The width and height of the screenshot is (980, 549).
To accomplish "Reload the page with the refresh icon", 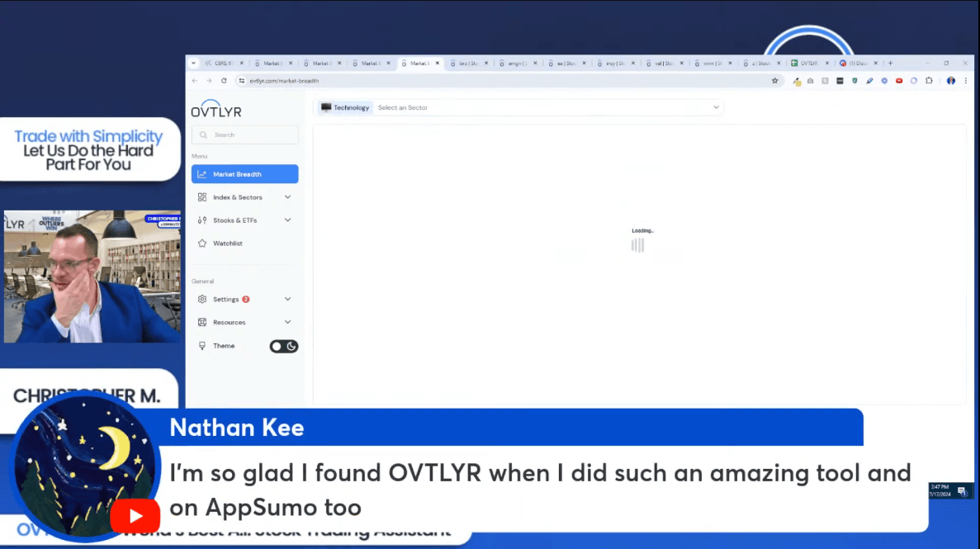I will [x=224, y=81].
